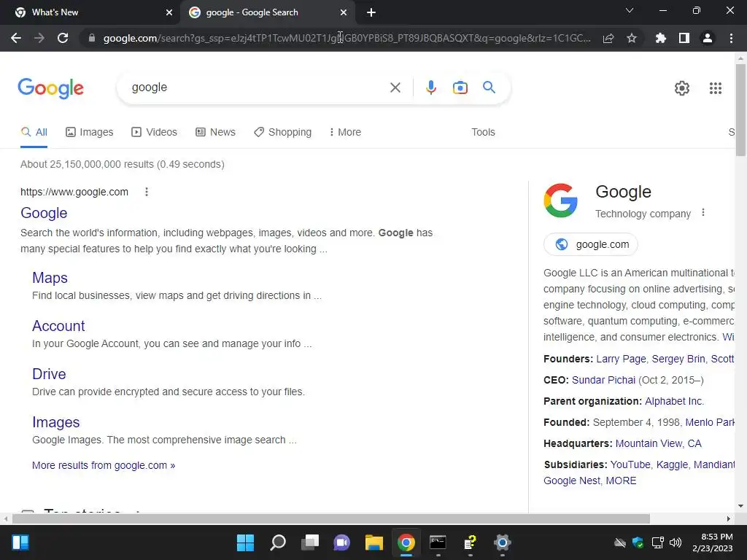Viewport: 747px width, 560px height.
Task: Open the Images sitelink
Action: point(55,422)
